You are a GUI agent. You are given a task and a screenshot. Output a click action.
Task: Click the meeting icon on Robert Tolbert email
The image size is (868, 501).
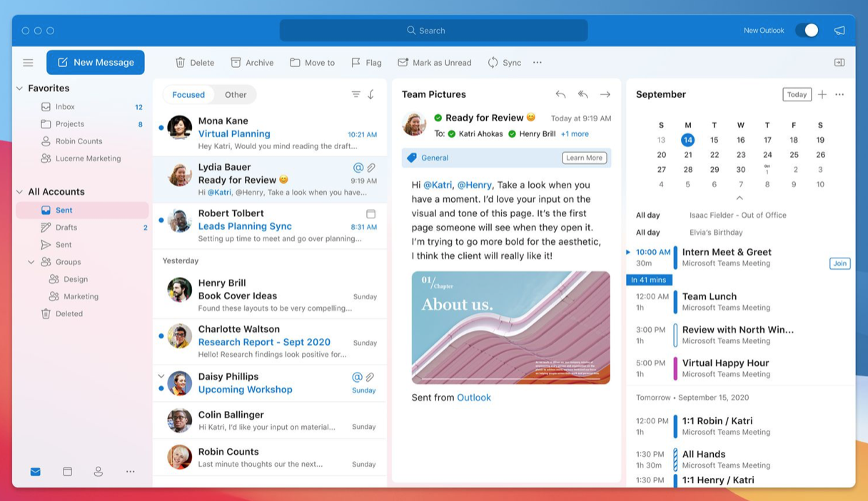(371, 213)
